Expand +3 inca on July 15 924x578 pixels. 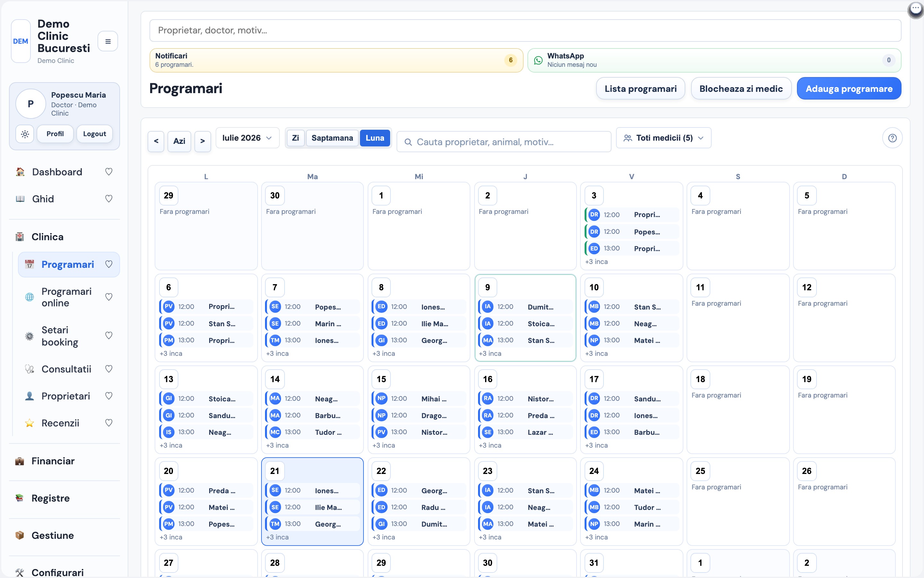[384, 445]
